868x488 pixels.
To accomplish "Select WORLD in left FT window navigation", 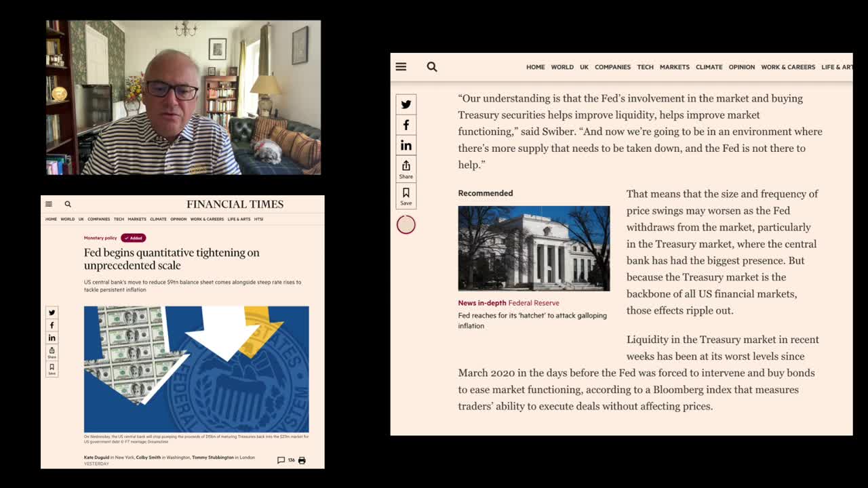I will 68,219.
